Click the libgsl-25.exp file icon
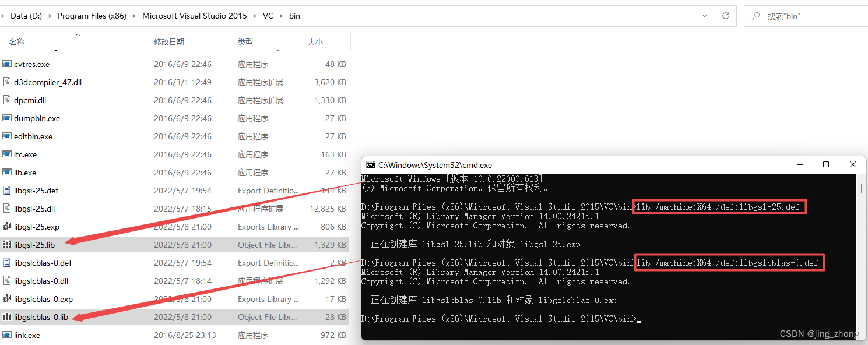 7,227
